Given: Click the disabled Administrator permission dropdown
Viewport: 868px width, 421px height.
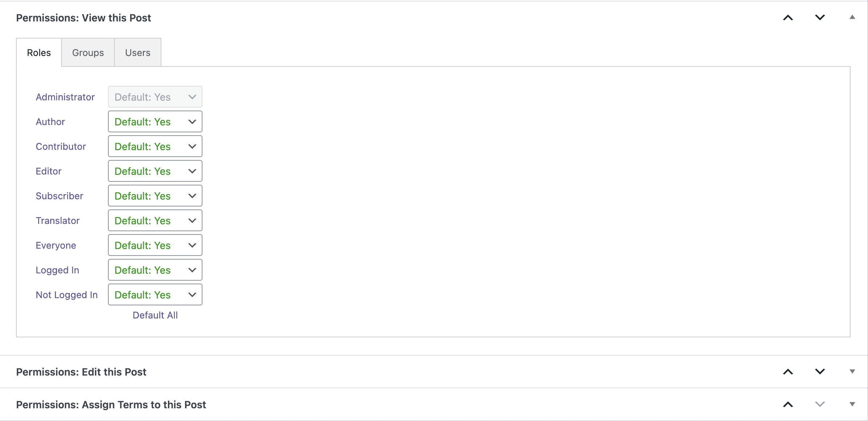Looking at the screenshot, I should 155,97.
